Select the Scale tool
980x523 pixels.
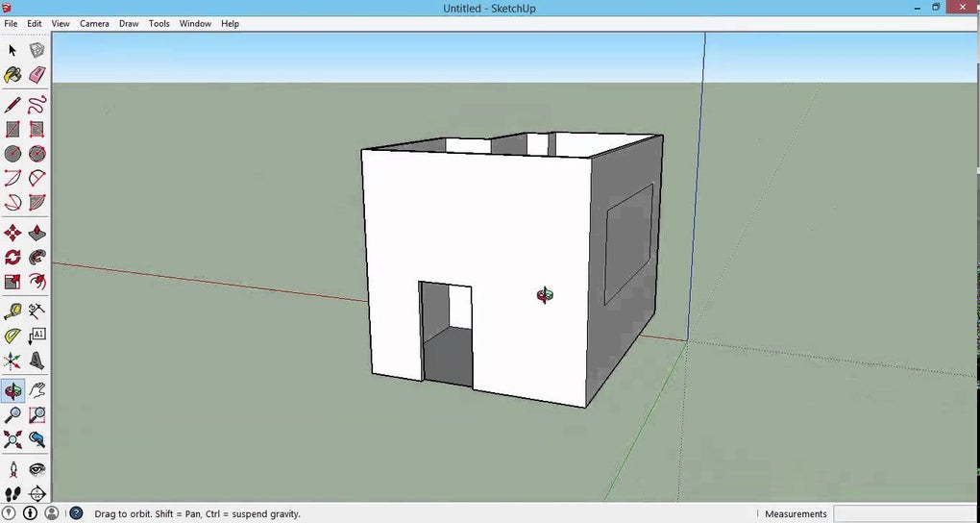tap(12, 282)
